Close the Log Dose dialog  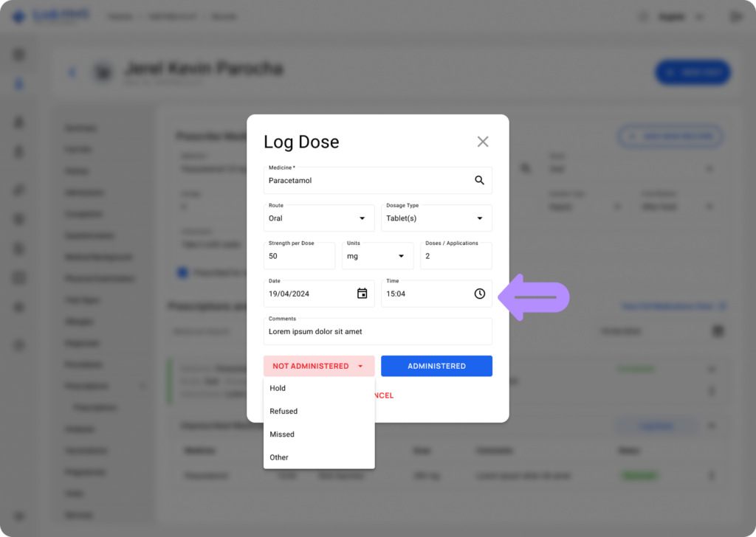click(483, 142)
